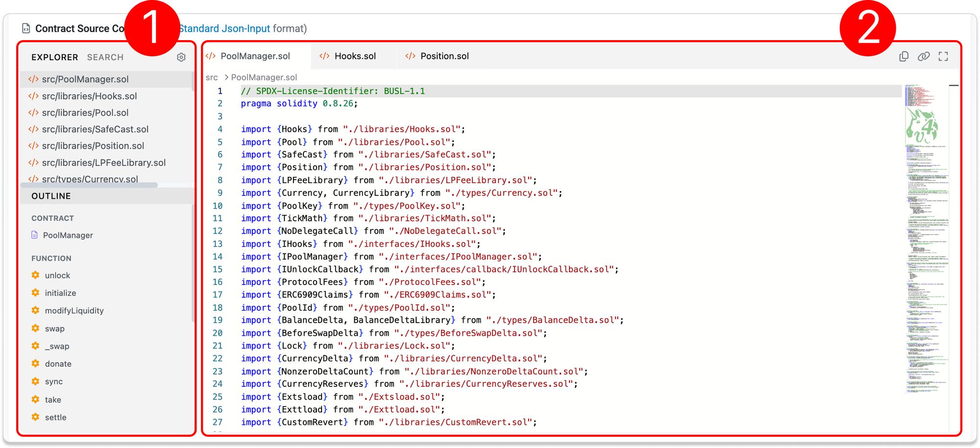The image size is (980, 448).
Task: Click the explorer settings gear icon
Action: point(181,57)
